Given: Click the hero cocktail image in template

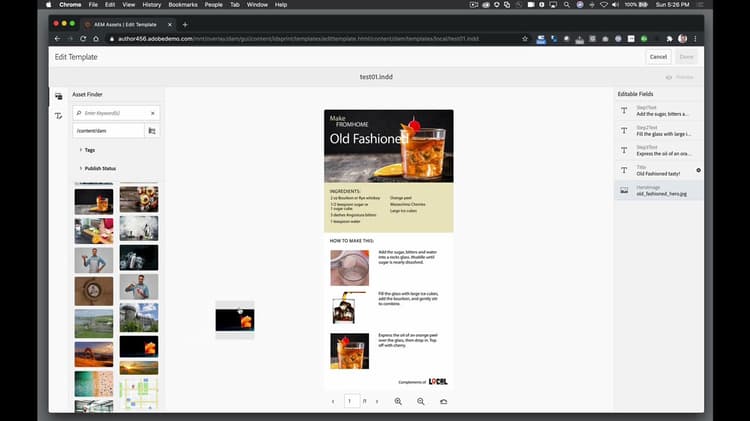Looking at the screenshot, I should click(x=389, y=146).
